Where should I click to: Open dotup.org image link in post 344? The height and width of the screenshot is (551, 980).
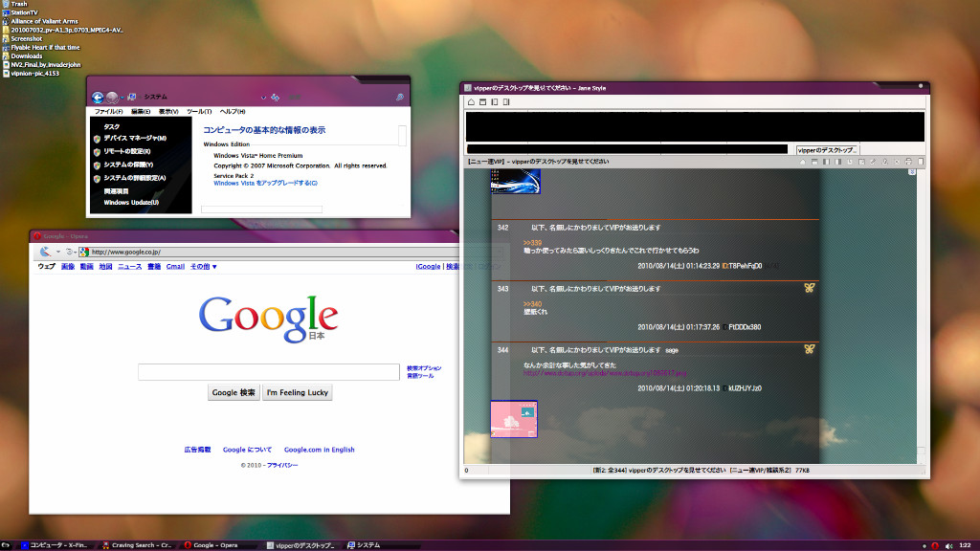[605, 373]
